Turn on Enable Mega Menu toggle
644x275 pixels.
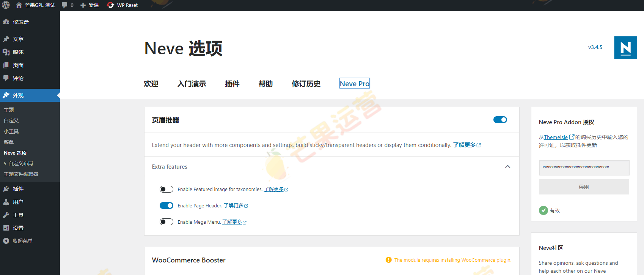[166, 222]
